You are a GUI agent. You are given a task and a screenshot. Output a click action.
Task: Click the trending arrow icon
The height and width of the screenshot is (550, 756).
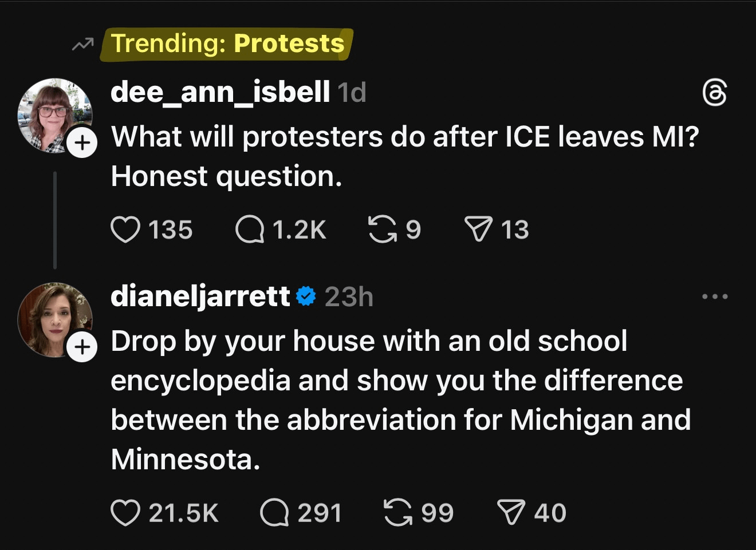(x=83, y=44)
